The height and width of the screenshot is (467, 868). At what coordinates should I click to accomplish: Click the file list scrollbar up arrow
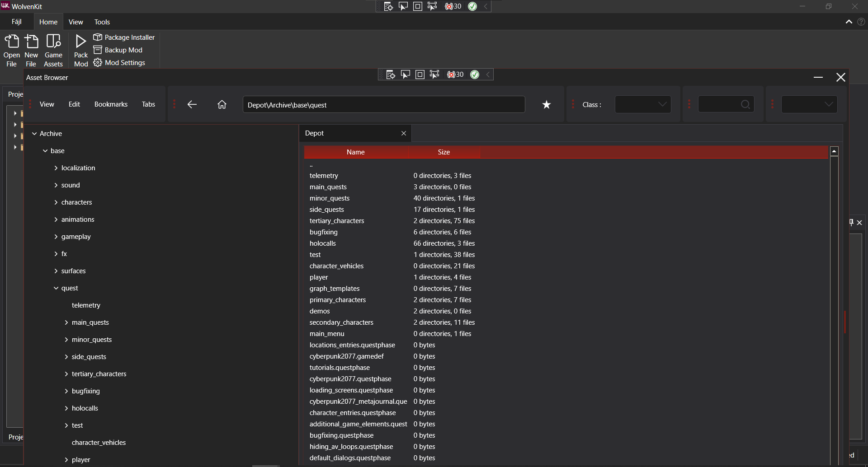point(835,151)
